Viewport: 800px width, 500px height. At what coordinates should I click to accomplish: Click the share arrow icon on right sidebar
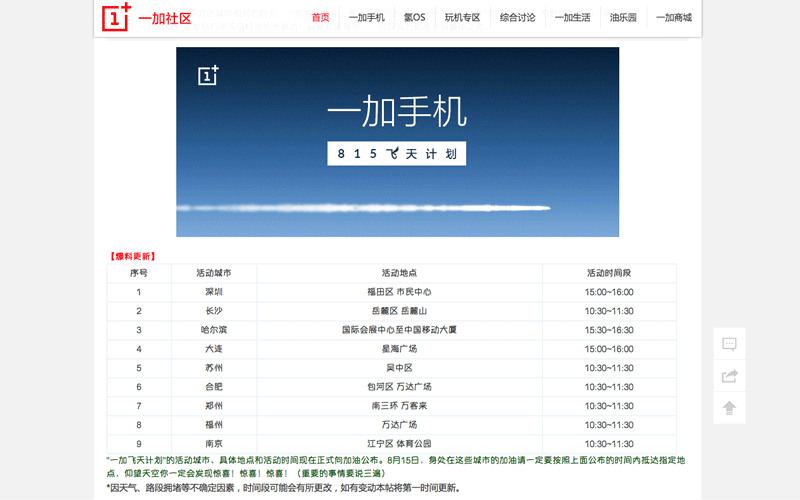[x=729, y=376]
